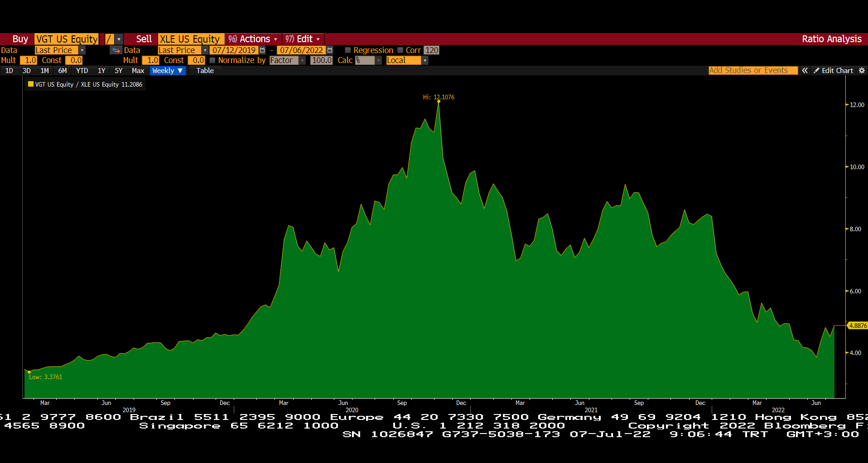Open the Local currency dropdown
Image resolution: width=868 pixels, height=463 pixels.
[x=425, y=60]
